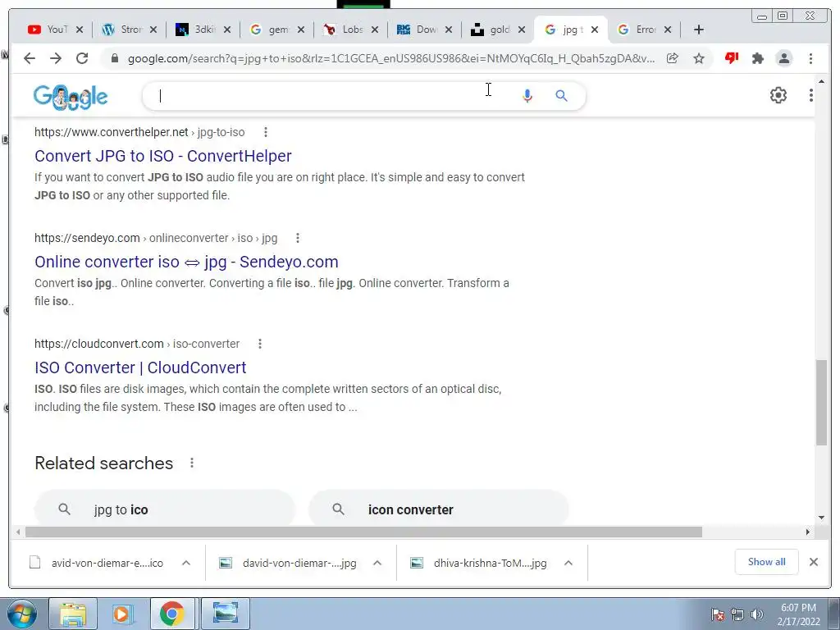Click the Google doodle logo
Viewport: 840px width, 630px height.
[71, 97]
